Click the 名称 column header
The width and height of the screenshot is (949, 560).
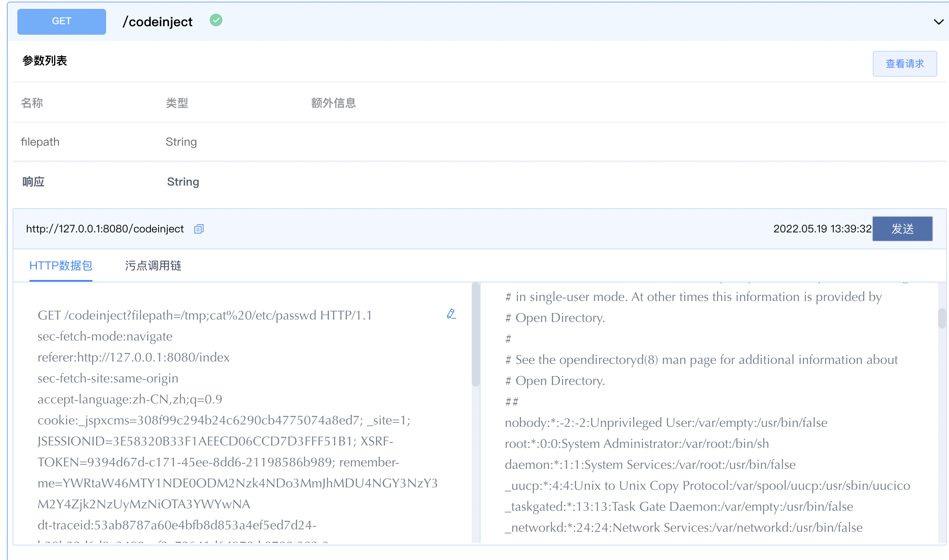tap(31, 103)
